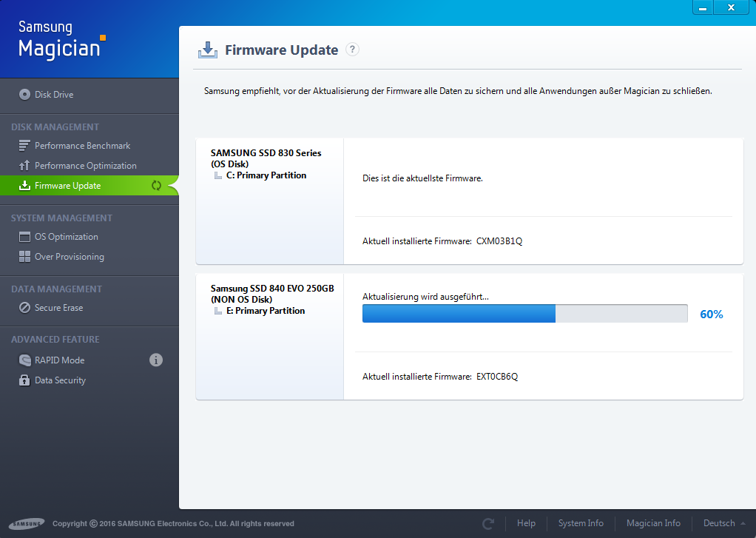The height and width of the screenshot is (538, 756).
Task: Open the RAPID Mode info icon
Action: 156,360
